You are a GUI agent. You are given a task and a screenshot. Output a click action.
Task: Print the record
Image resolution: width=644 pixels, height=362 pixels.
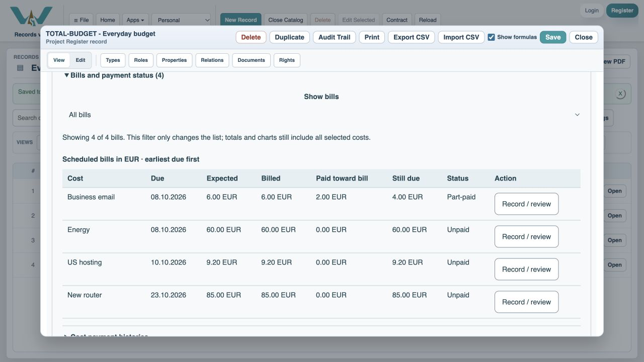coord(372,37)
